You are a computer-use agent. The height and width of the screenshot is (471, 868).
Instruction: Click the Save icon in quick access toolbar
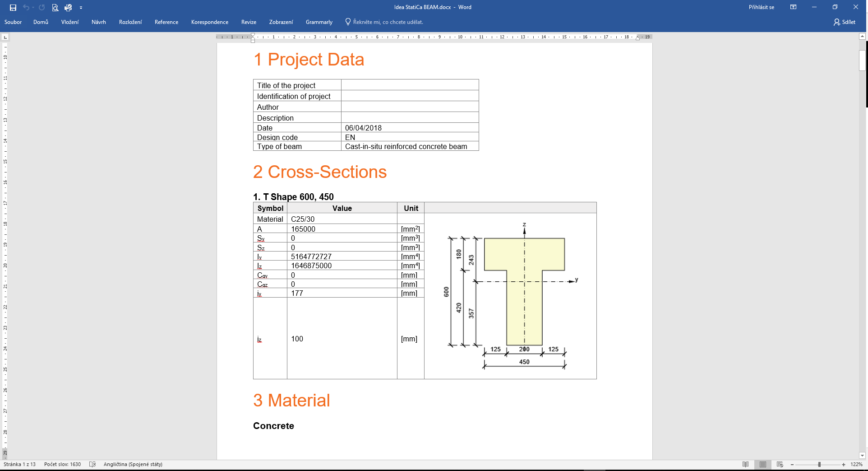13,7
